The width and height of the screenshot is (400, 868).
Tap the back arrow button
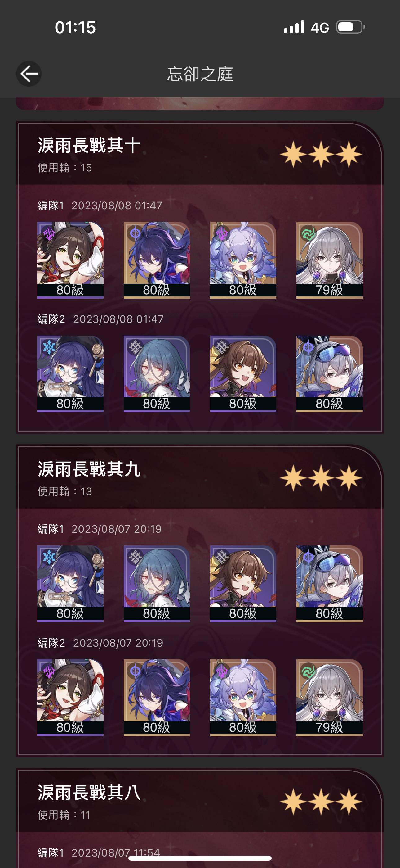[29, 74]
